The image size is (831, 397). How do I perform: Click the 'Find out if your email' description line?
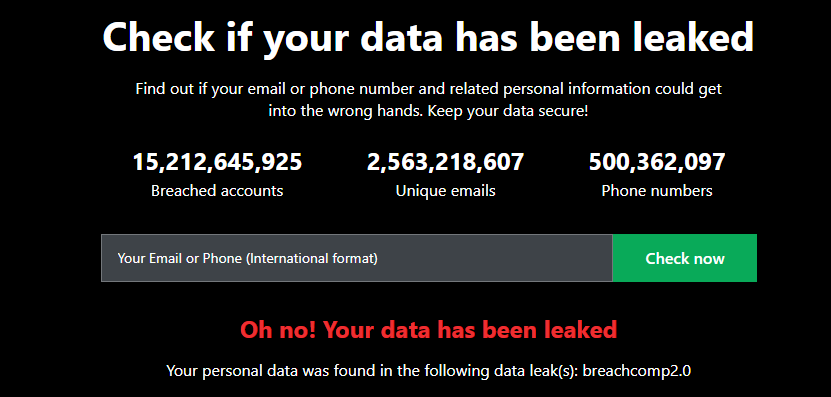[x=428, y=89]
